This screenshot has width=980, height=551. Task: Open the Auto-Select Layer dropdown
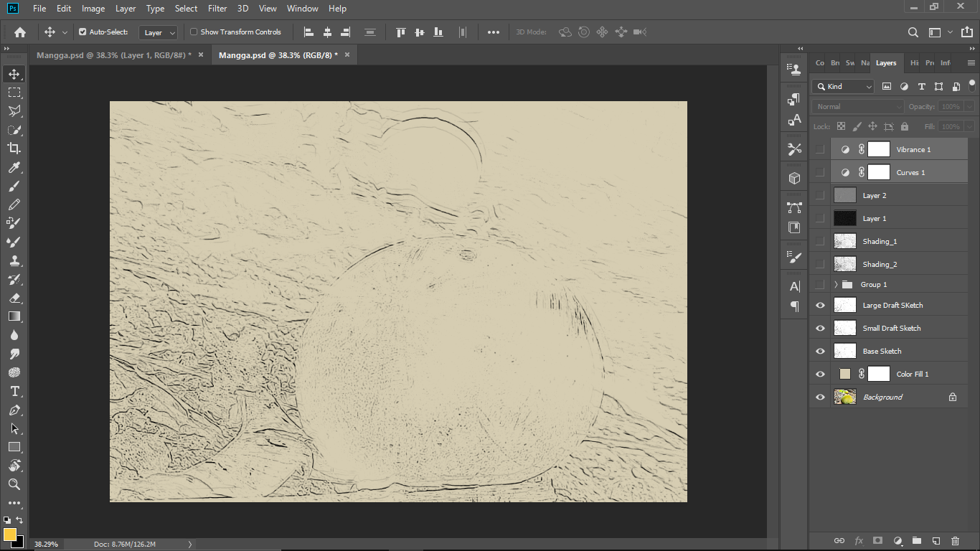point(159,32)
